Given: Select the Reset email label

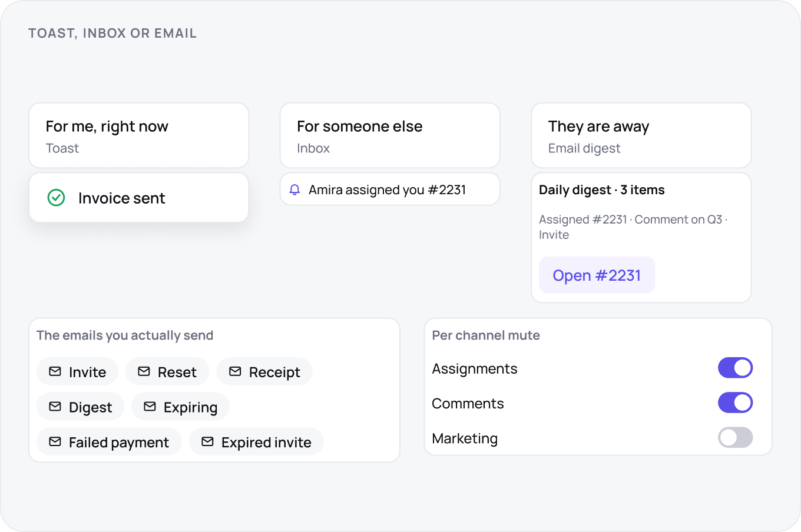Looking at the screenshot, I should coord(177,372).
